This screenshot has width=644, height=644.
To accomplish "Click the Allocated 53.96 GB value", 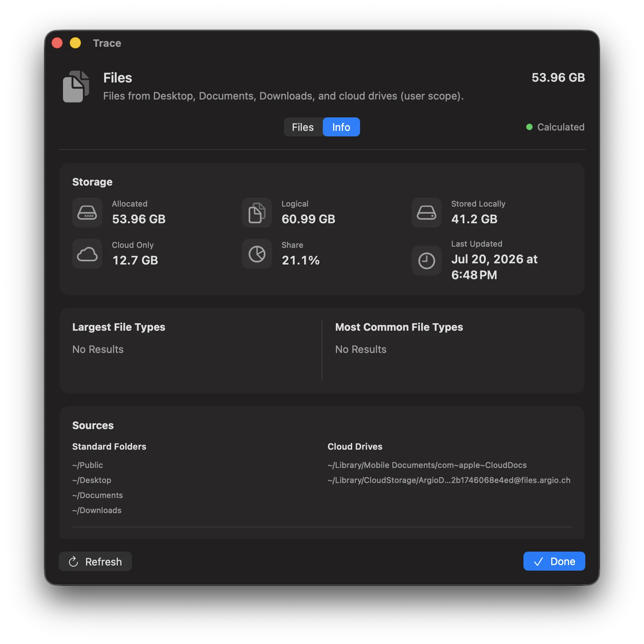I will click(x=139, y=219).
